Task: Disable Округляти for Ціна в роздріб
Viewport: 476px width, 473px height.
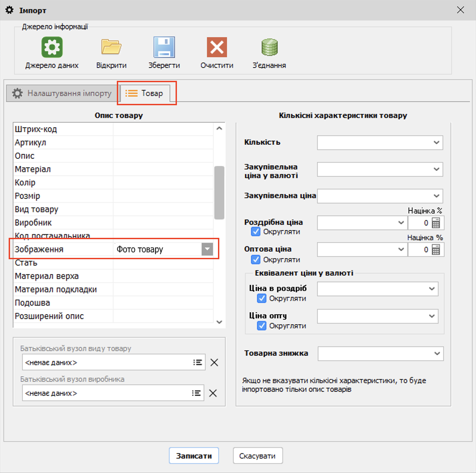Action: click(262, 298)
